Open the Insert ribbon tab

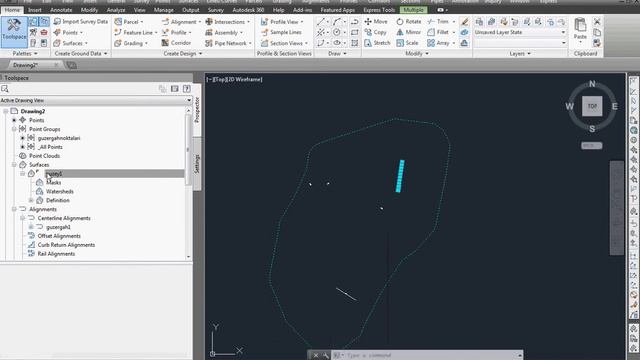(35, 10)
